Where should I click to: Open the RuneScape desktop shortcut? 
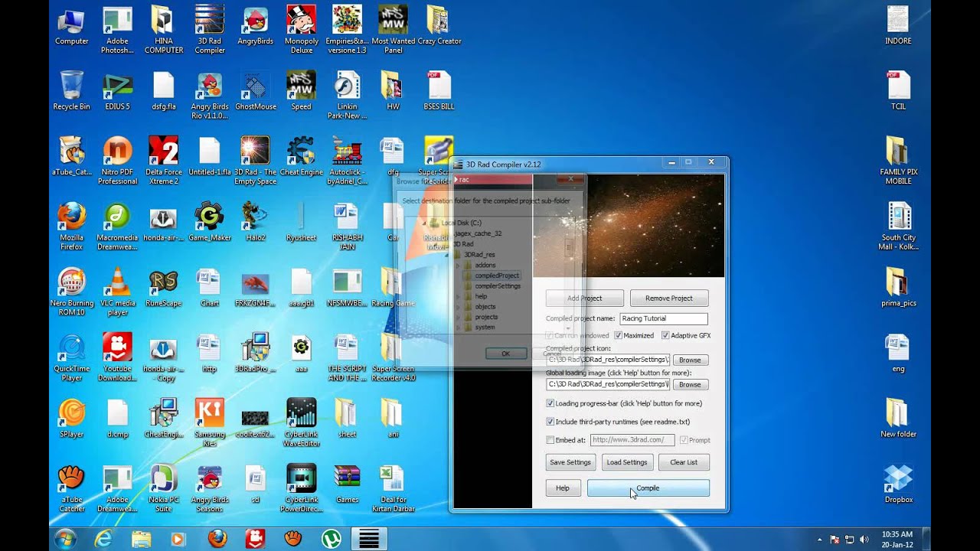(163, 288)
